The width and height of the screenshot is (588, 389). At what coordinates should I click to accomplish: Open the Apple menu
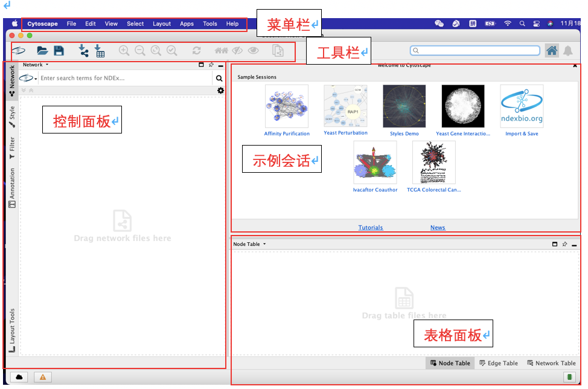click(15, 24)
